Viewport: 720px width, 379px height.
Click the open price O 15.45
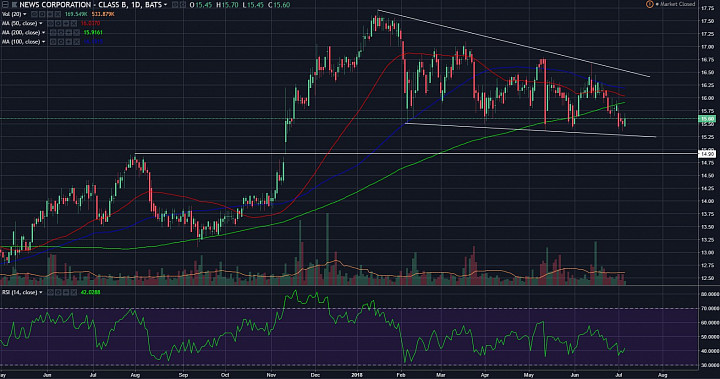coord(201,5)
